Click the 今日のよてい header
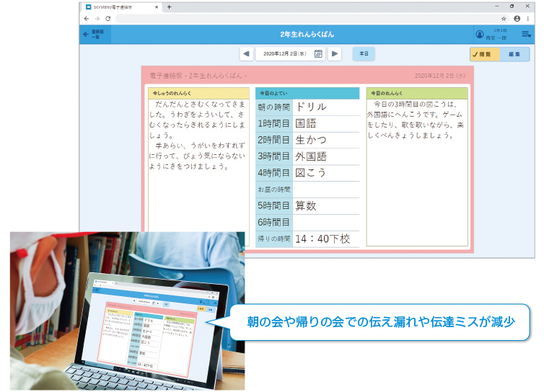 (x=307, y=93)
